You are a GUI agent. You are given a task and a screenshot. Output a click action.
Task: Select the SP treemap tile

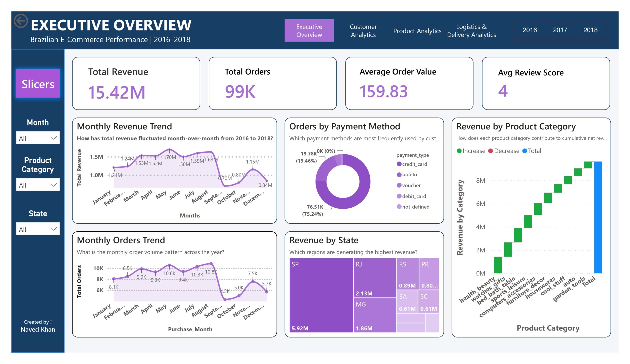click(321, 295)
